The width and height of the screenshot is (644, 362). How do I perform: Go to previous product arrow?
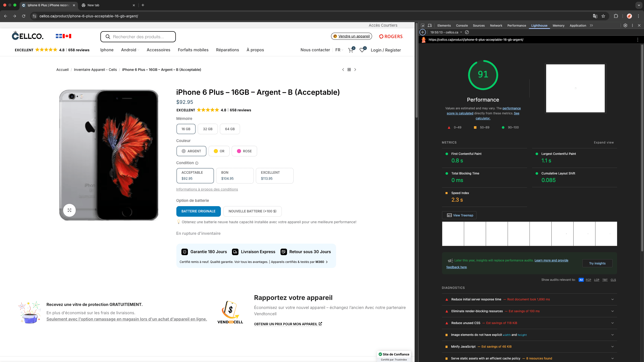coord(343,70)
